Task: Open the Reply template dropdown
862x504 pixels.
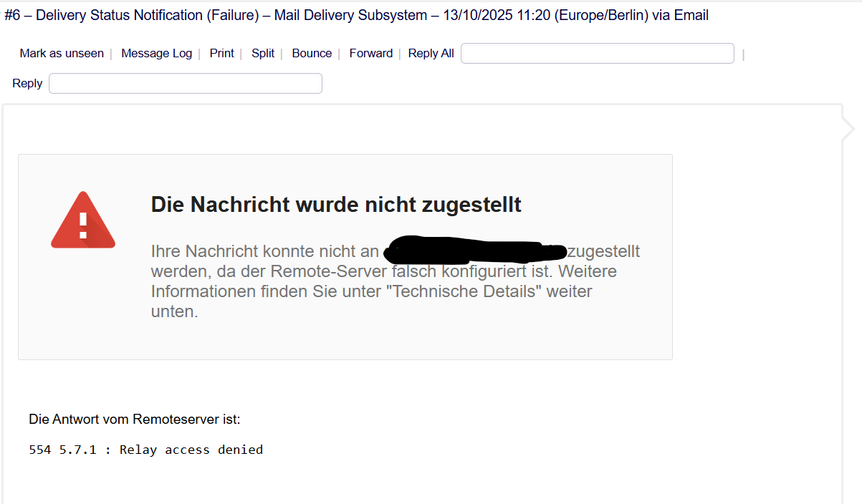Action: (x=185, y=84)
